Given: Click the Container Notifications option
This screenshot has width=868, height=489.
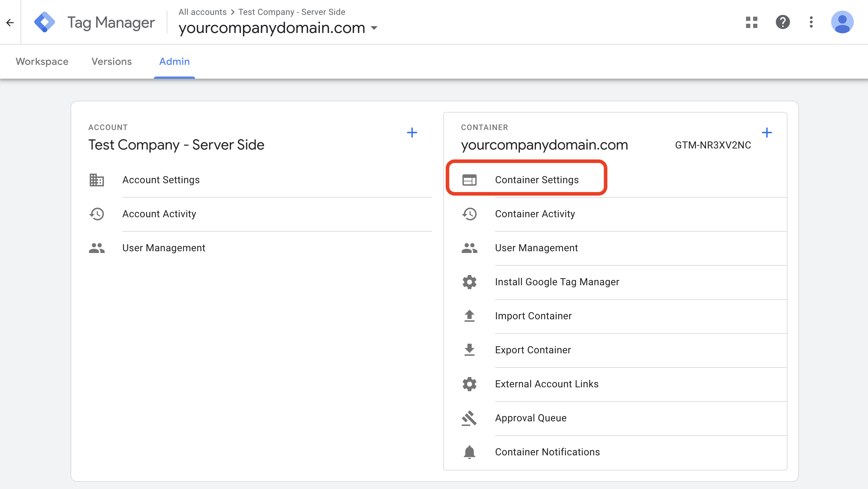Looking at the screenshot, I should coord(547,451).
